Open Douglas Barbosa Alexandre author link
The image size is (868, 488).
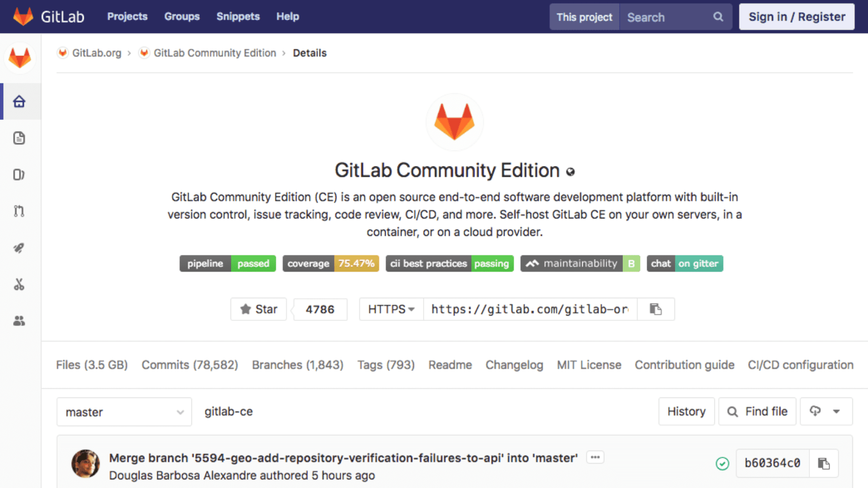click(182, 476)
